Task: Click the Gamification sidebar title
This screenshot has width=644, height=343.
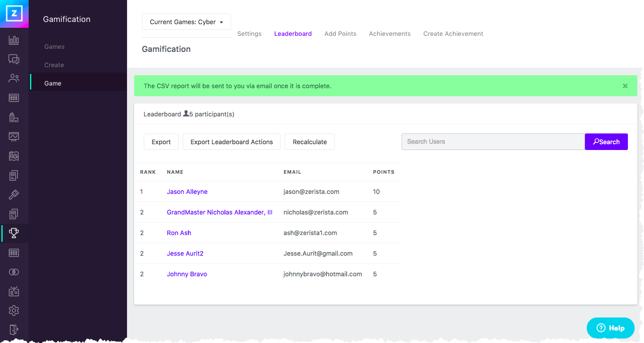Action: (67, 19)
